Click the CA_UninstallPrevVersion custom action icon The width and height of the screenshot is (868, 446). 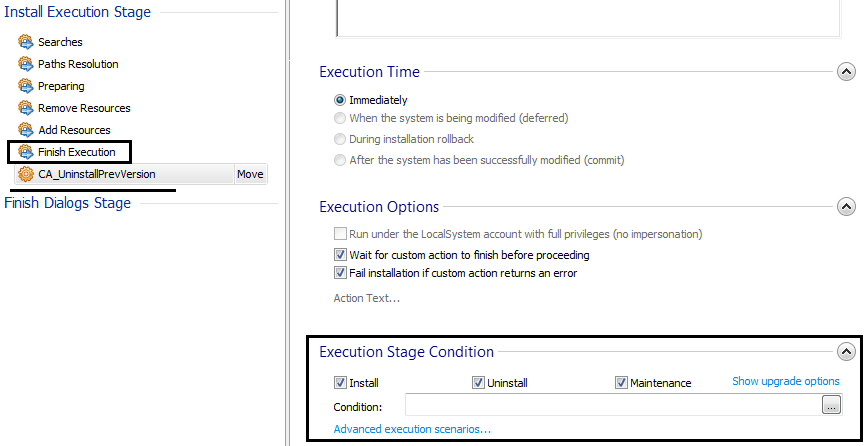coord(26,174)
